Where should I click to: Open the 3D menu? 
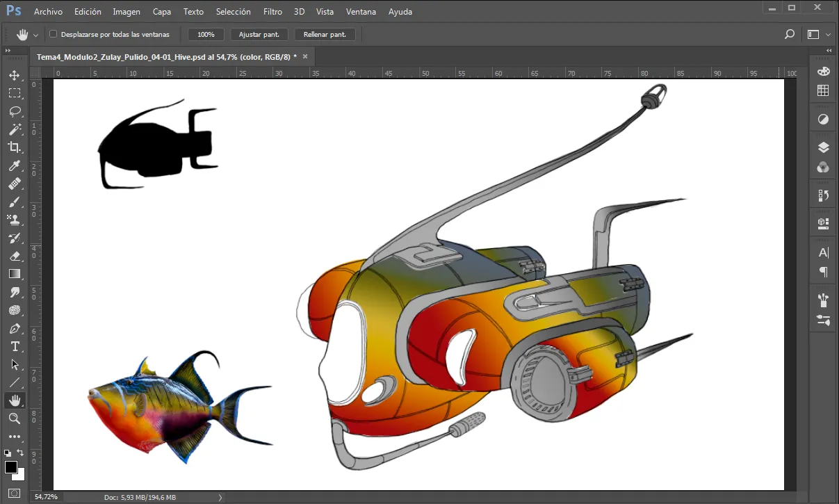click(300, 12)
